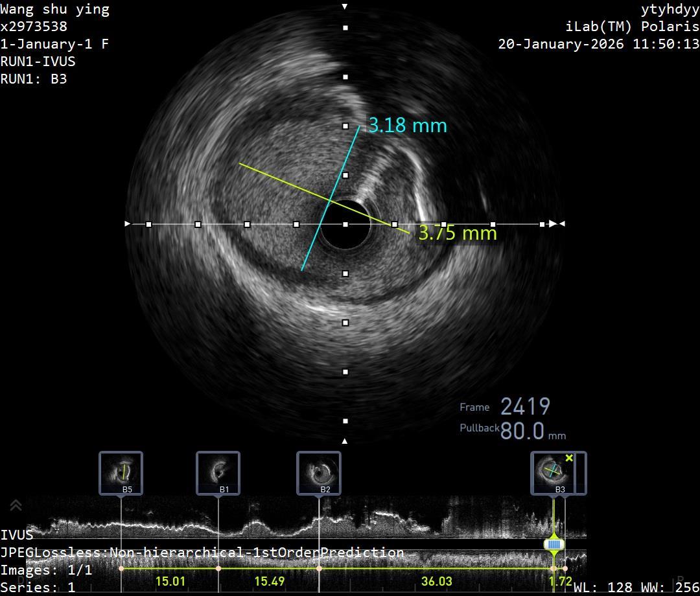
Task: Click the 15.49 segment length label
Action: 269,581
